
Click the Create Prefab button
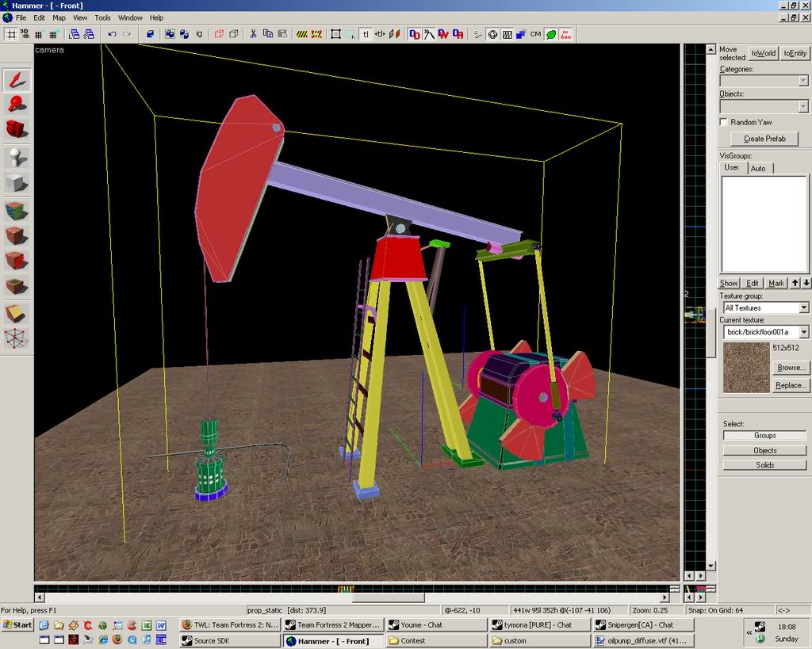click(764, 139)
